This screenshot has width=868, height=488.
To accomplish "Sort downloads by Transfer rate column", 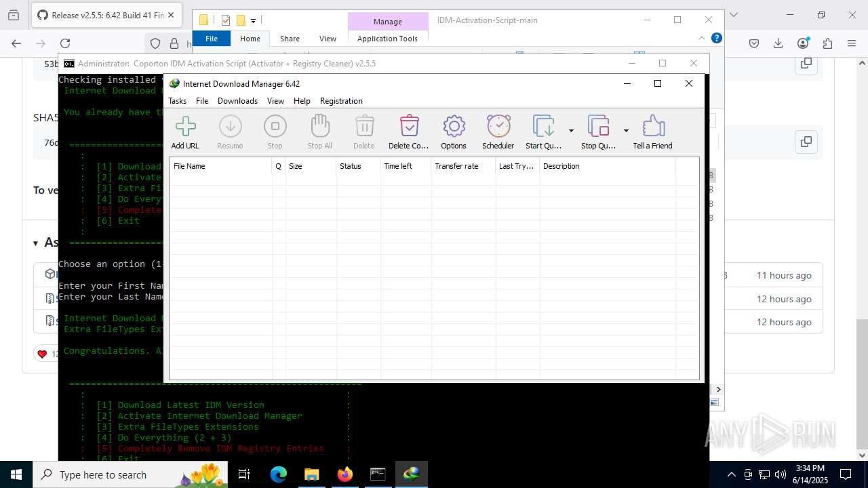I will coord(463,166).
